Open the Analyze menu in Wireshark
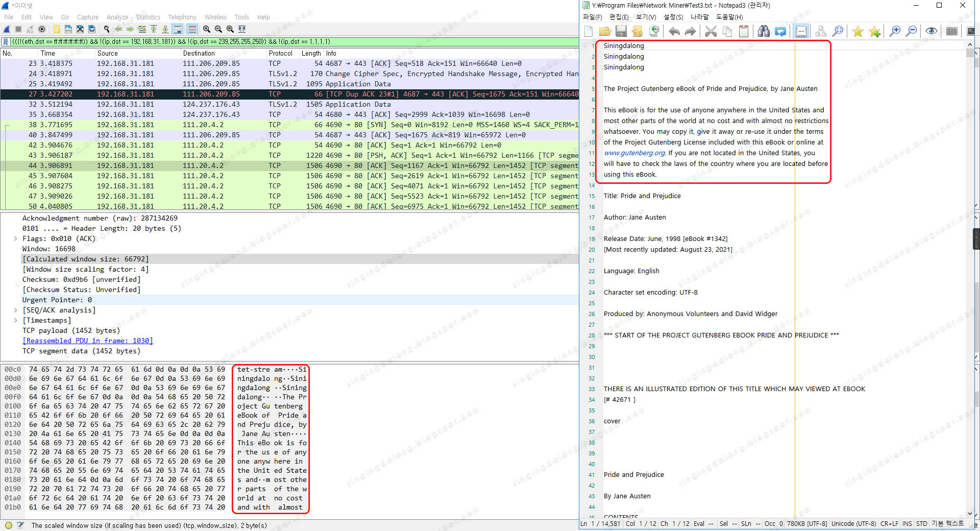 point(117,17)
